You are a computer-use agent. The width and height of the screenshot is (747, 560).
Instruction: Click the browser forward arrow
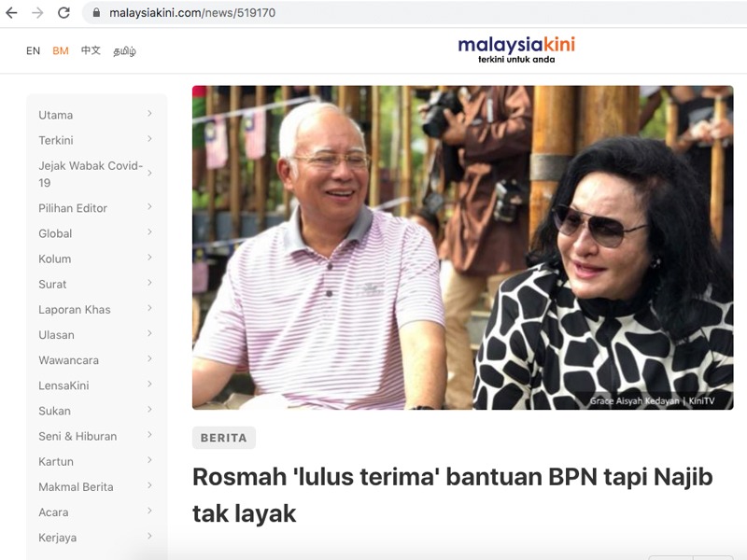click(x=37, y=13)
